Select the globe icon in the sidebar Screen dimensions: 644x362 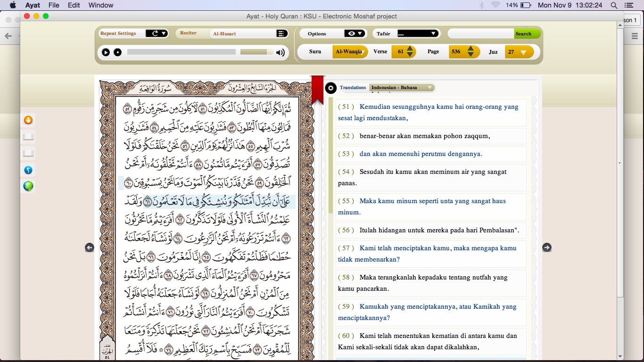coord(28,186)
